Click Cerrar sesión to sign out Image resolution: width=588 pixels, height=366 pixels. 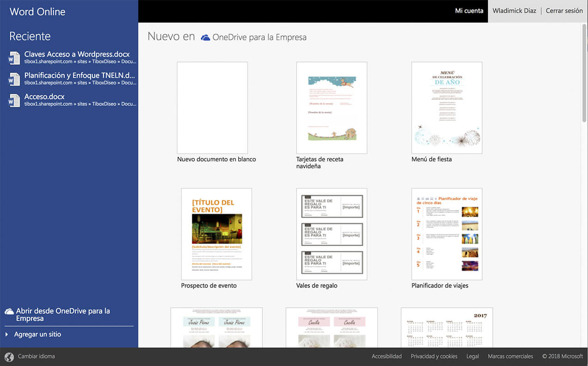pos(564,11)
